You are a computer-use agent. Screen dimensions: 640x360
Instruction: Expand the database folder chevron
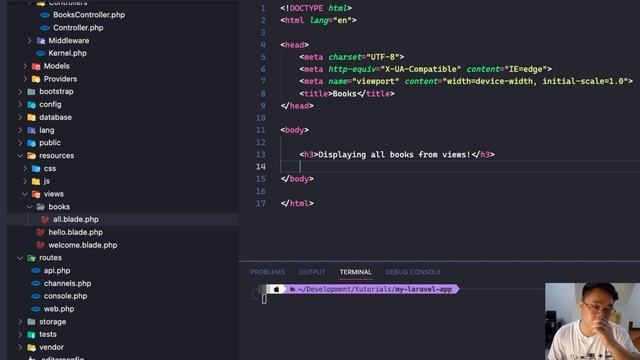[20, 117]
